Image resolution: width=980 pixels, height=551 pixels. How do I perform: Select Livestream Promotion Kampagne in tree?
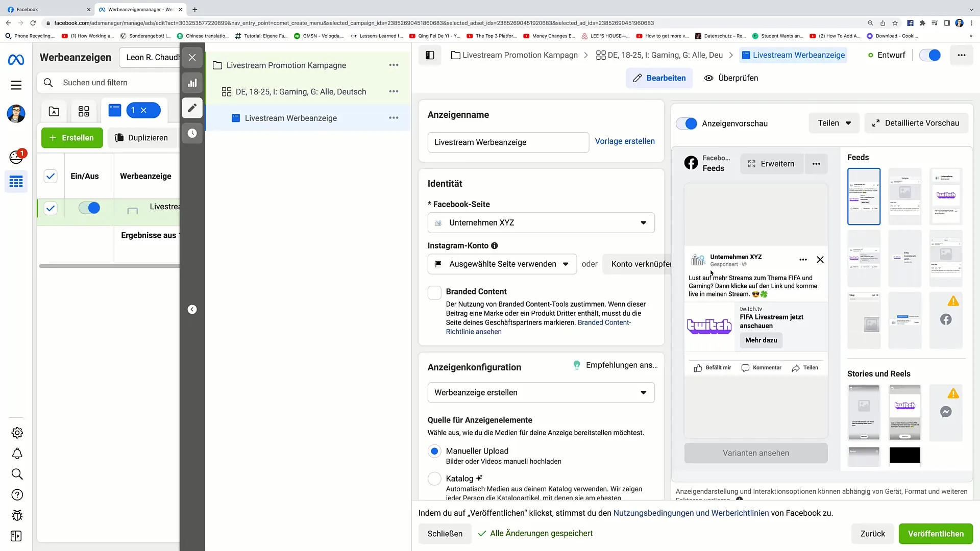point(286,65)
